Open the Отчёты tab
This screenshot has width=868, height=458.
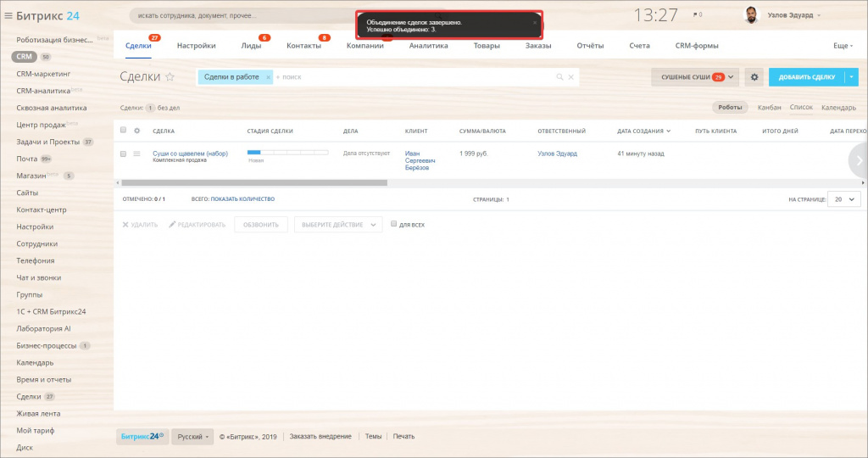pyautogui.click(x=590, y=46)
